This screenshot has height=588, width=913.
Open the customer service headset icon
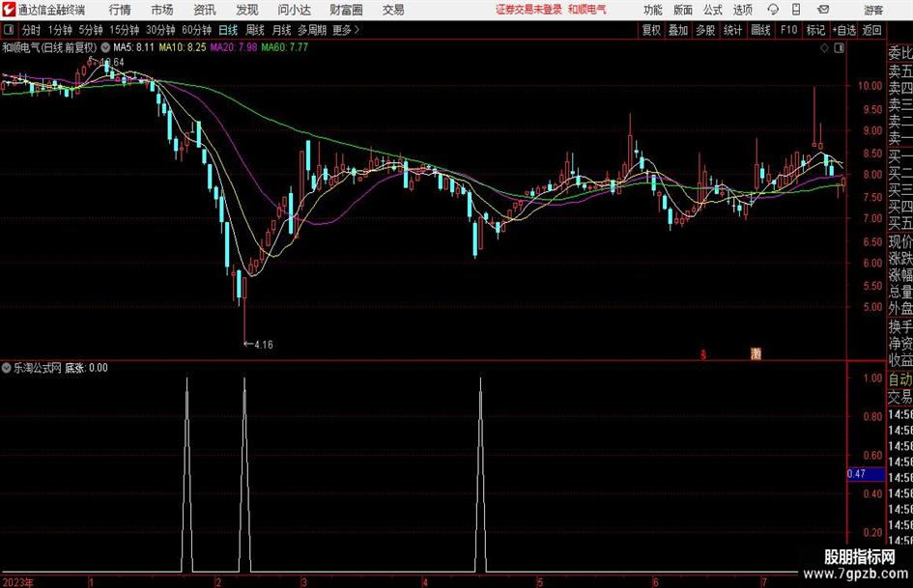coord(773,10)
